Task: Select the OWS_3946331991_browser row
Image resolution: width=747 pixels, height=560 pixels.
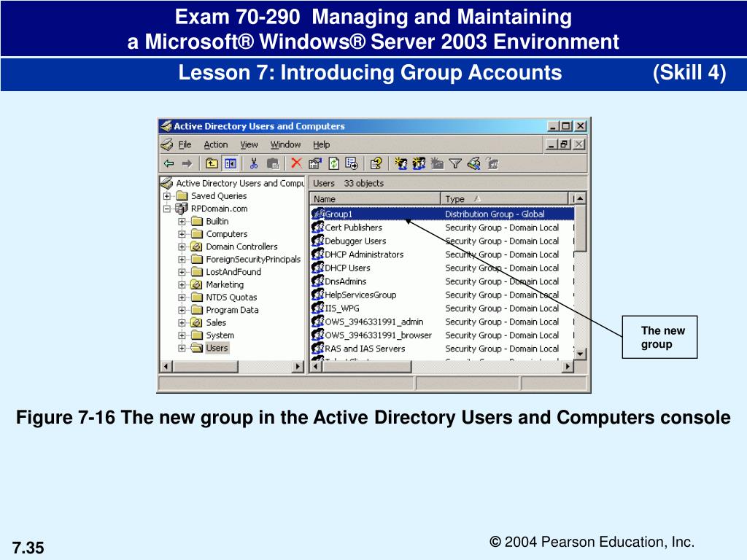Action: pyautogui.click(x=442, y=335)
